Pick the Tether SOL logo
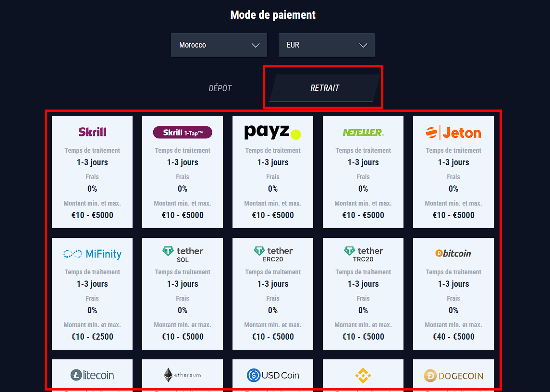Image resolution: width=550 pixels, height=392 pixels. point(183,255)
